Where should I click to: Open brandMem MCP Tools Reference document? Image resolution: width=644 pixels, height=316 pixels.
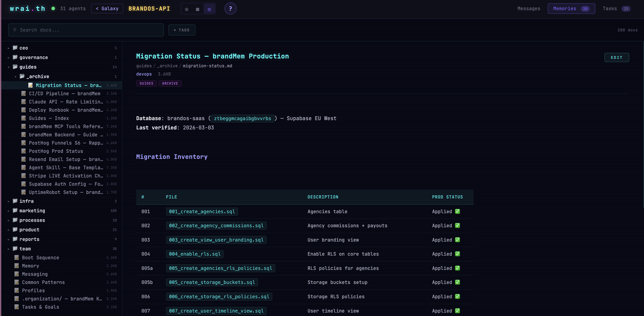click(62, 126)
